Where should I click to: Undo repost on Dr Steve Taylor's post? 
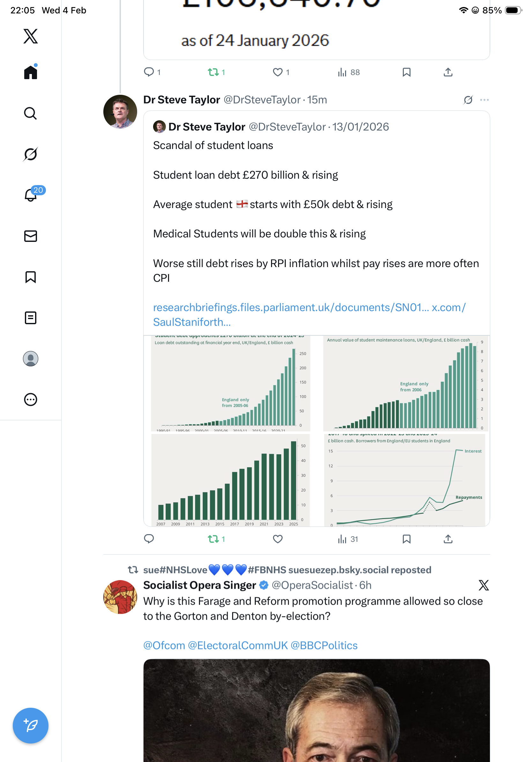[213, 539]
